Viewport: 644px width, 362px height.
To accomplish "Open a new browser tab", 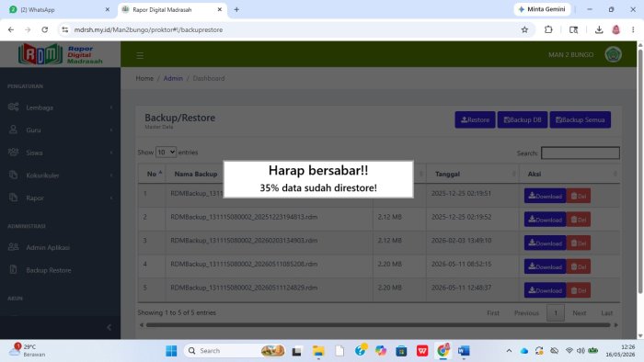I will click(x=236, y=9).
